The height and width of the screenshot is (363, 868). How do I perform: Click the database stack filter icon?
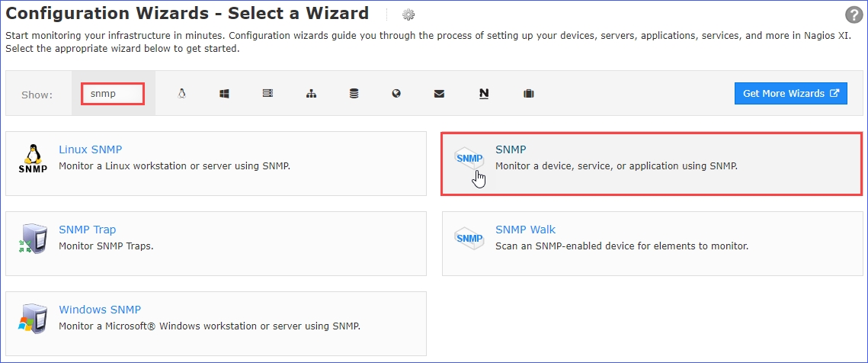coord(354,94)
